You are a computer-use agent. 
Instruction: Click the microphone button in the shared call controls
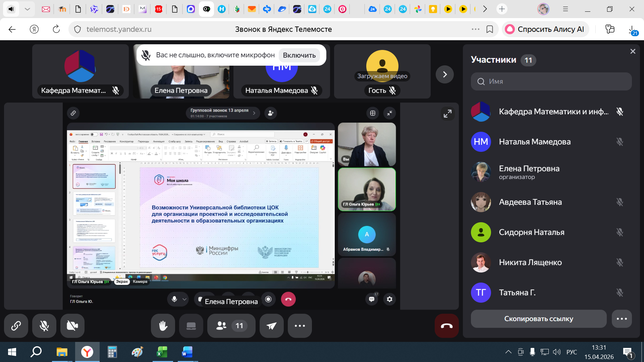[x=174, y=299]
